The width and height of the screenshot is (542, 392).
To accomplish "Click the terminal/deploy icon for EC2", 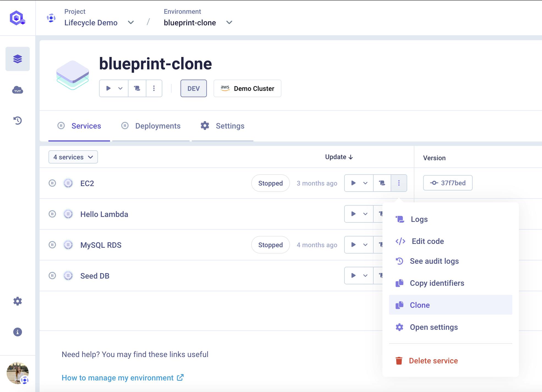I will point(382,183).
